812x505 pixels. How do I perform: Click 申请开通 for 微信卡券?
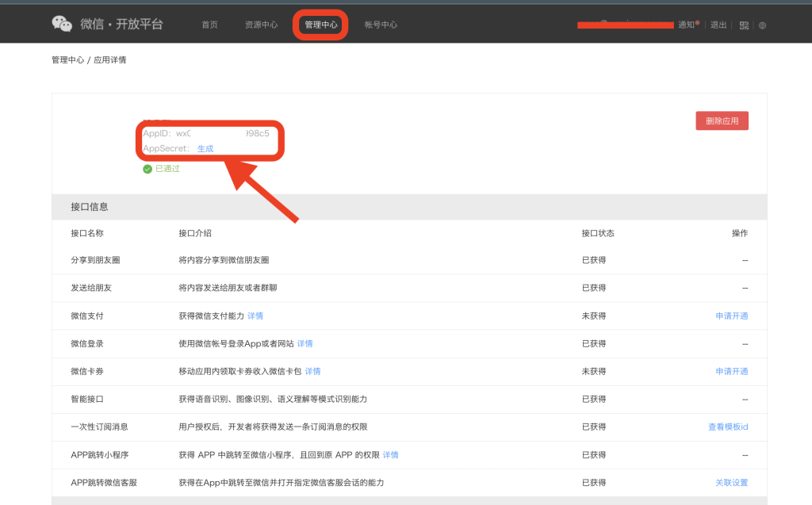pyautogui.click(x=731, y=371)
